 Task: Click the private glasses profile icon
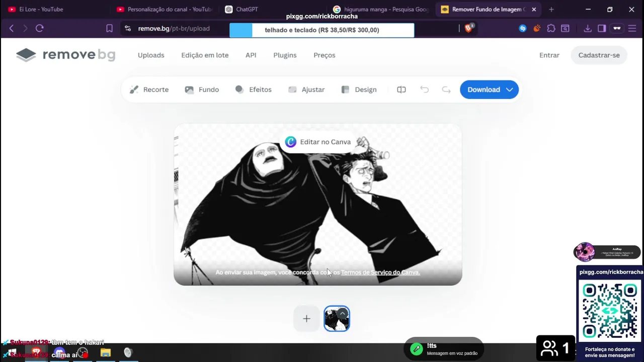pyautogui.click(x=617, y=29)
